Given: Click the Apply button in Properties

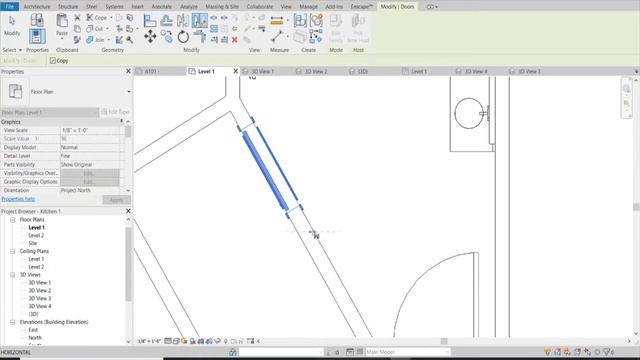Looking at the screenshot, I should tap(116, 200).
